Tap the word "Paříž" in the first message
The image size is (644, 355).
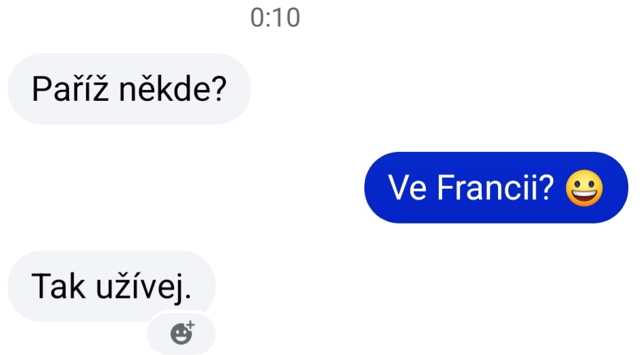[70, 87]
